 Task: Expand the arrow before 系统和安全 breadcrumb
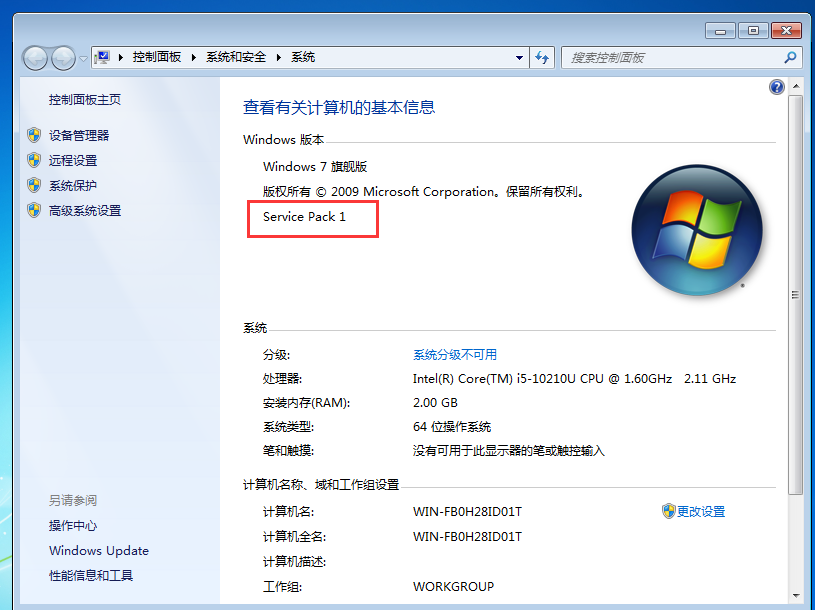click(194, 57)
